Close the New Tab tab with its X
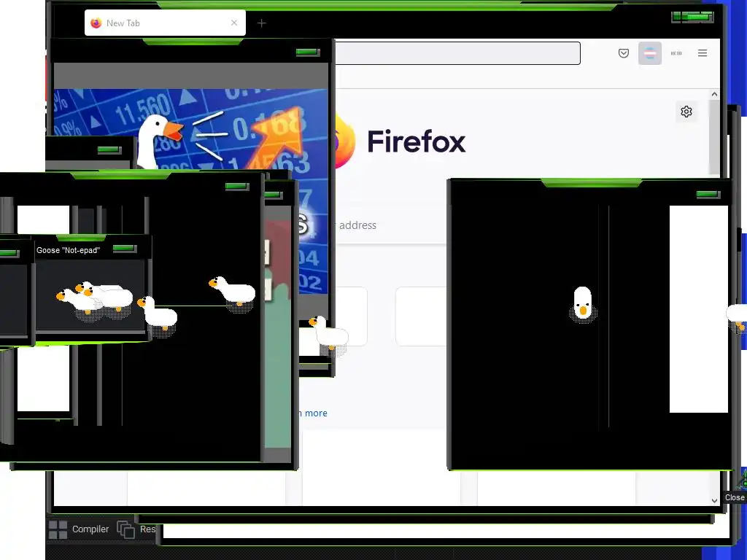Viewport: 747px width, 560px height. pos(234,23)
